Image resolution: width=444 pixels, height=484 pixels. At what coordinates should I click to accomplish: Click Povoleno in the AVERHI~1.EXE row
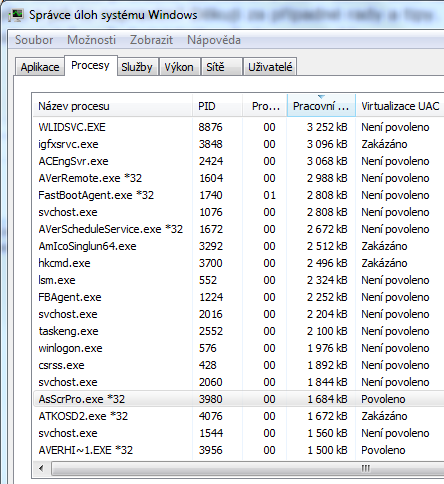[x=383, y=450]
